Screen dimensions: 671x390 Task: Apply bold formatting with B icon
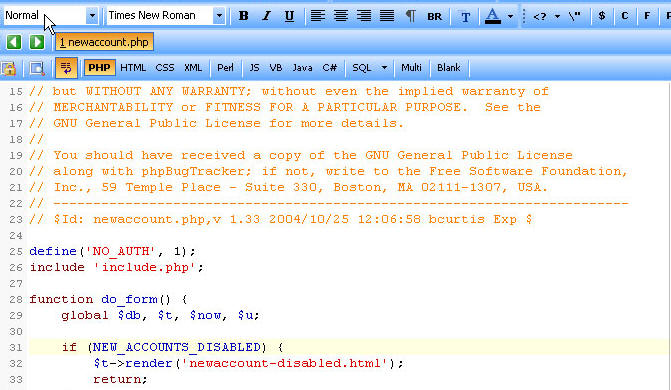click(x=243, y=16)
